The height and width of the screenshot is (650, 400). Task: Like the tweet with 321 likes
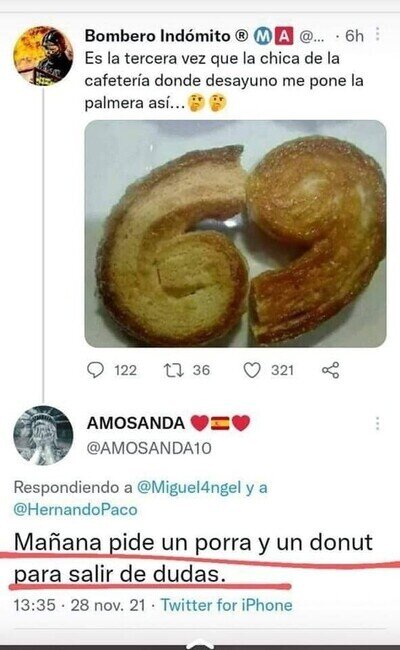point(252,370)
